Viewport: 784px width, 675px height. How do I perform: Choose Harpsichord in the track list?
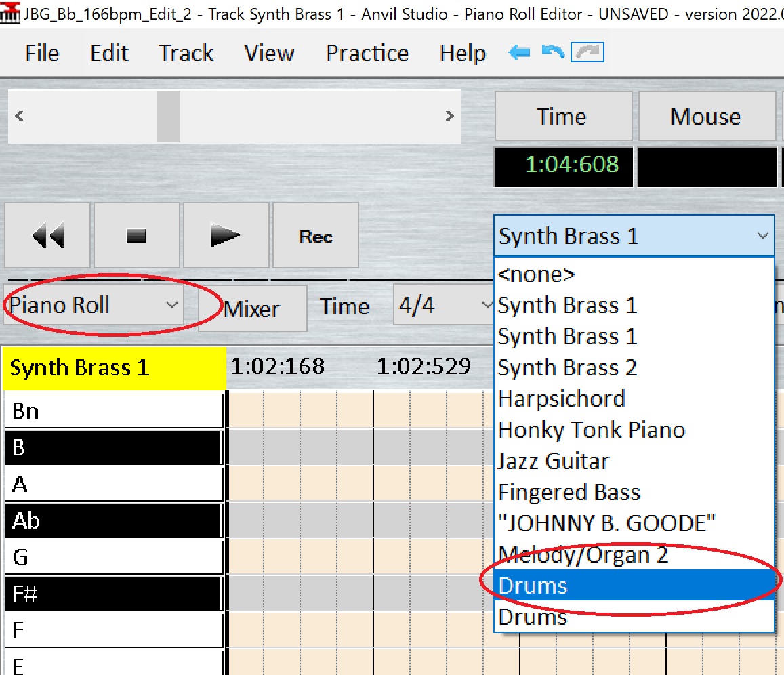click(x=561, y=399)
